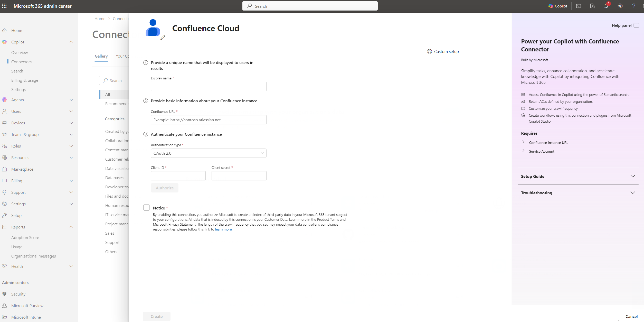Click the help question mark icon
Screen dimensions: 644x322
pos(634,6)
